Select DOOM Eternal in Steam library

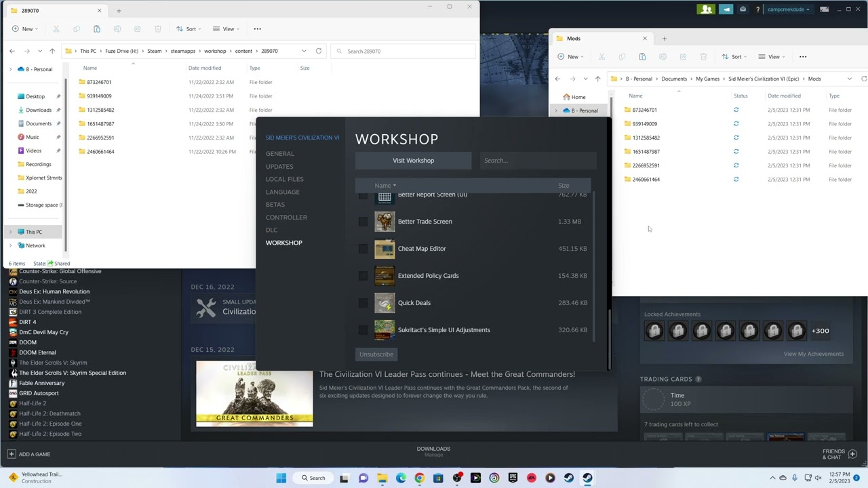(x=37, y=352)
